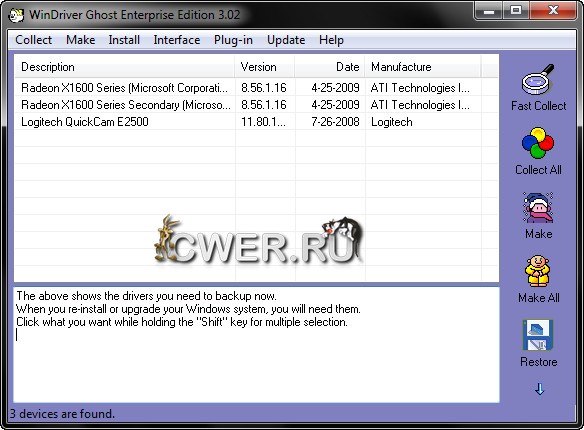The height and width of the screenshot is (430, 584).
Task: Open the Help menu
Action: [331, 40]
